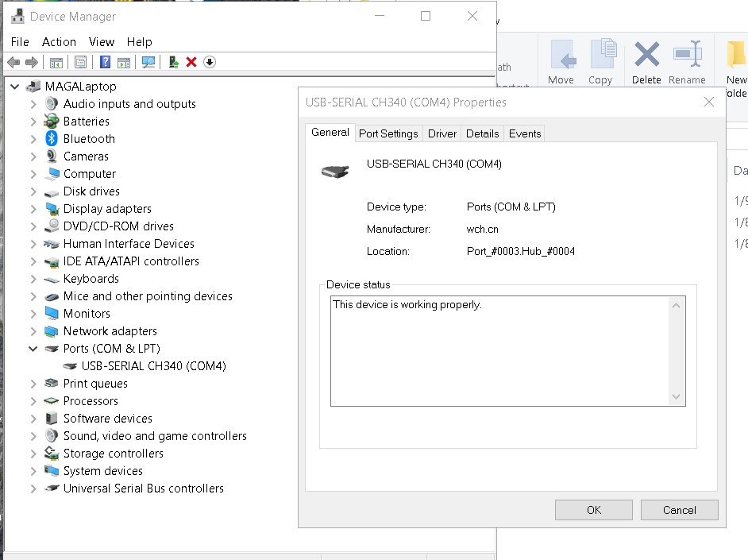748x560 pixels.
Task: Expand the Bluetooth category chevron
Action: click(33, 139)
